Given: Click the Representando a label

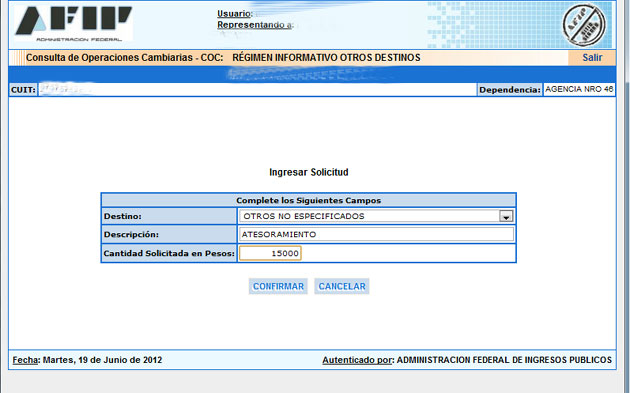Looking at the screenshot, I should [x=255, y=25].
